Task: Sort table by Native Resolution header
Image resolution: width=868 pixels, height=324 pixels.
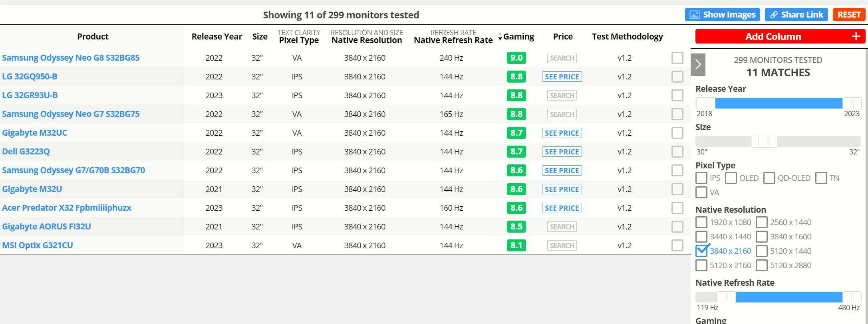Action: coord(367,40)
